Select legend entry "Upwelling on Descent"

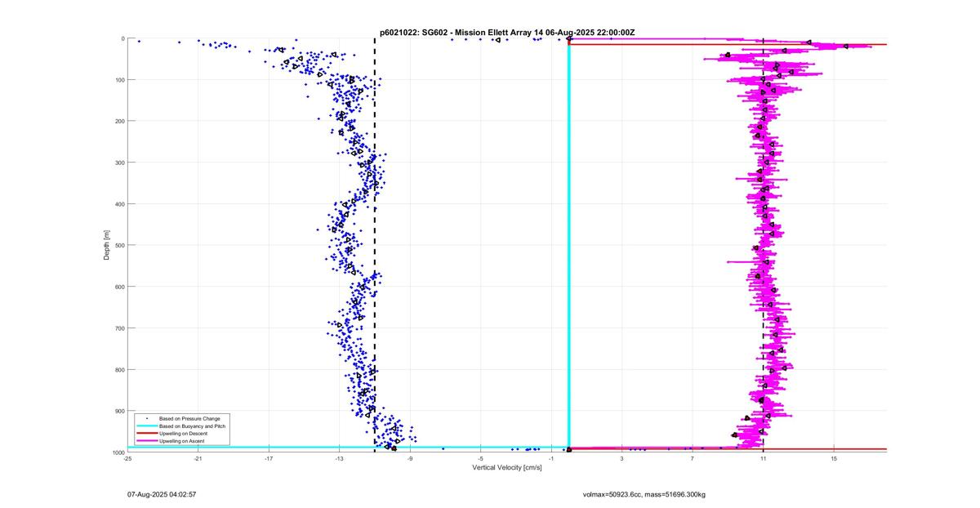coord(184,434)
